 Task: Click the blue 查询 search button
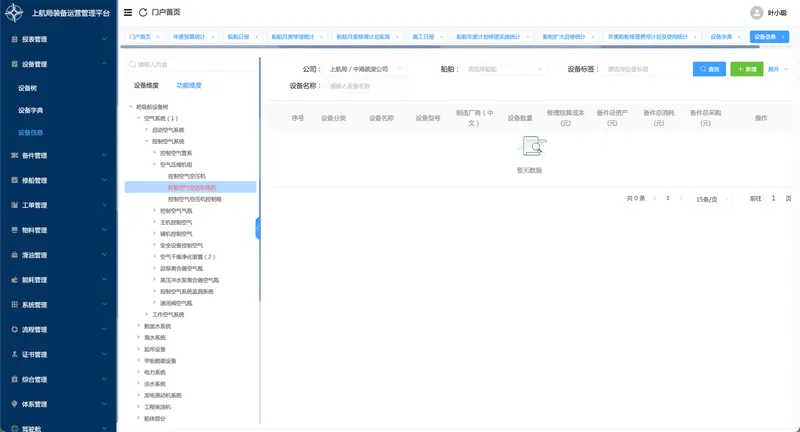709,69
